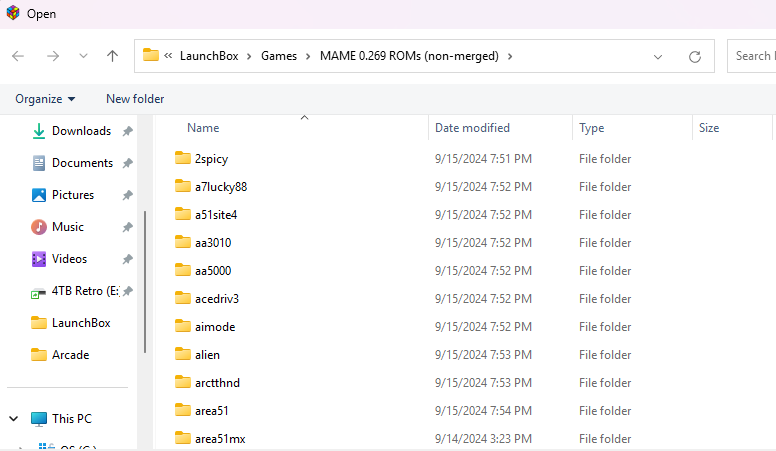Select the aa5000 folder

pos(213,271)
